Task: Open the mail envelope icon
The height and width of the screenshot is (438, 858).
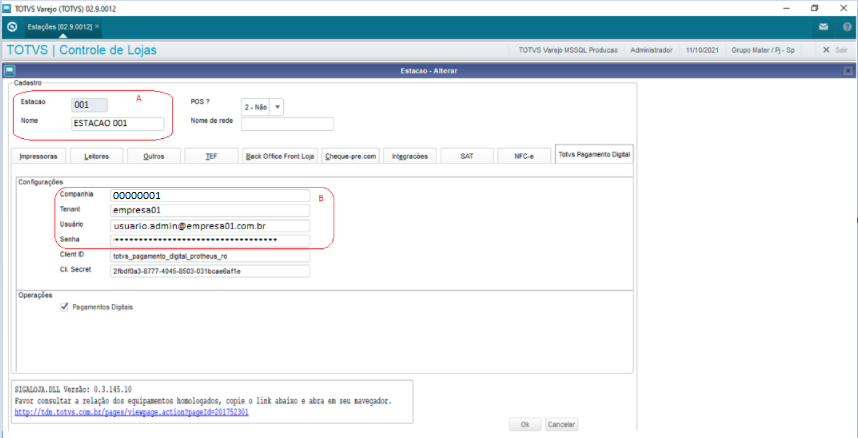Action: [823, 27]
